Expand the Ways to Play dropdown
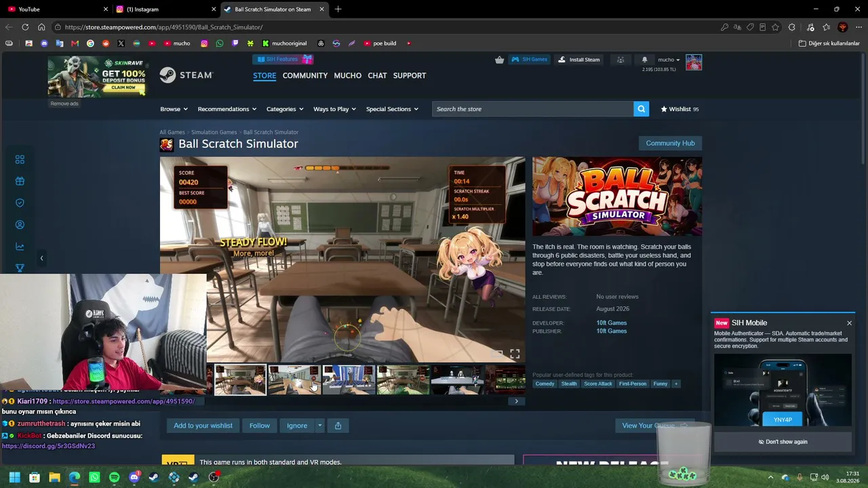 (x=335, y=109)
